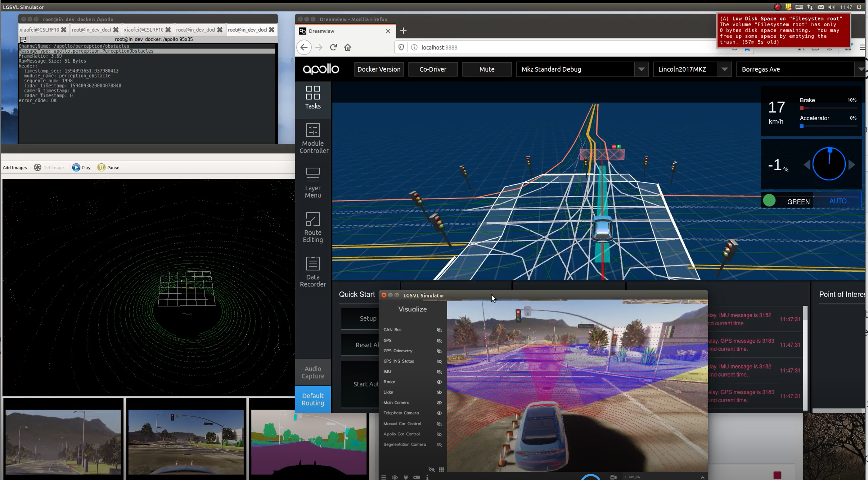Click the Audio Capture button
Viewport: 868px width, 480px height.
312,372
